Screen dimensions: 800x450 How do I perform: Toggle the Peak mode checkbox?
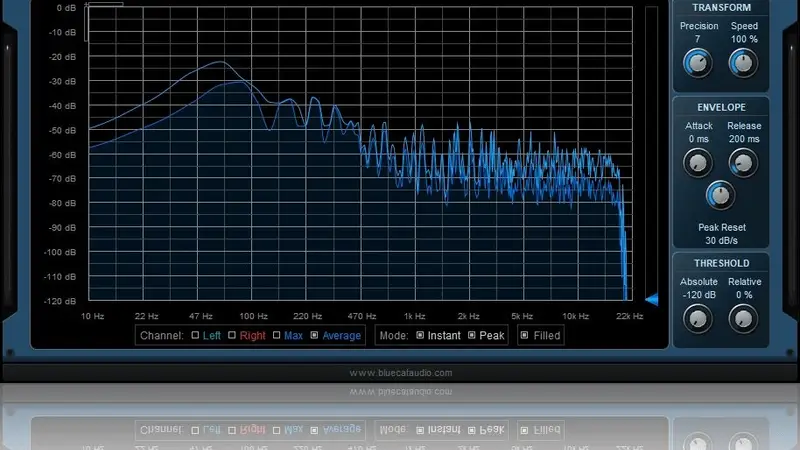pos(472,336)
